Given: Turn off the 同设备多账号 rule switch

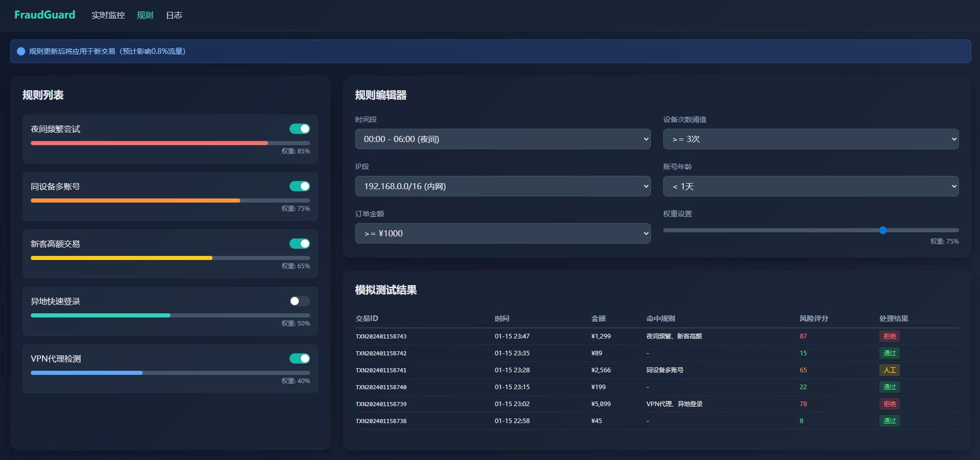Looking at the screenshot, I should tap(300, 186).
